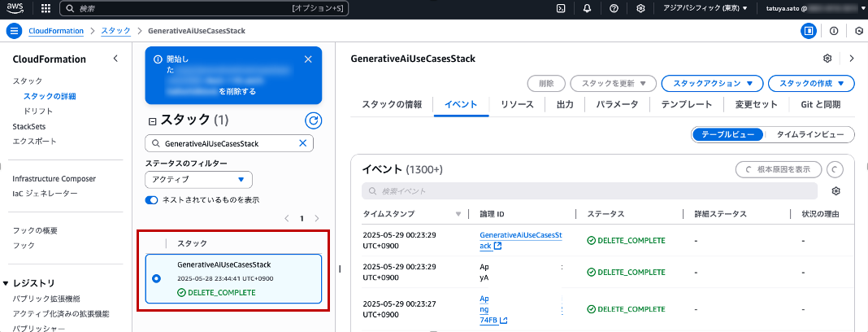This screenshot has width=868, height=332.
Task: Sort by timestamp column arrow
Action: point(458,215)
